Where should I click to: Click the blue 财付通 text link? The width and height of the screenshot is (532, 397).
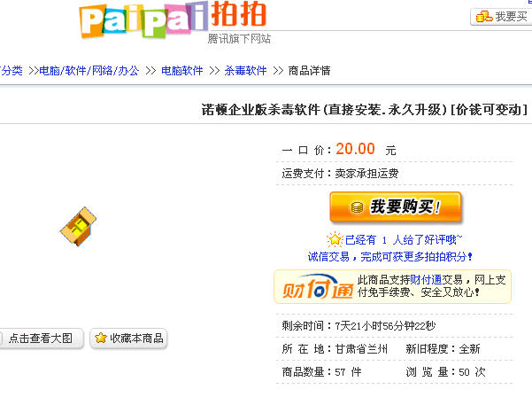tap(426, 280)
